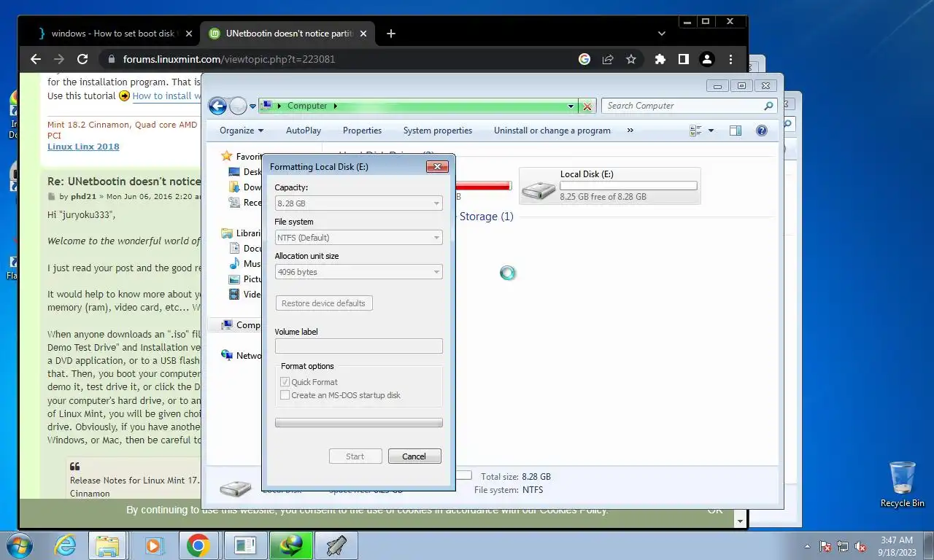
Task: Open Allocation unit size dropdown
Action: tap(358, 272)
